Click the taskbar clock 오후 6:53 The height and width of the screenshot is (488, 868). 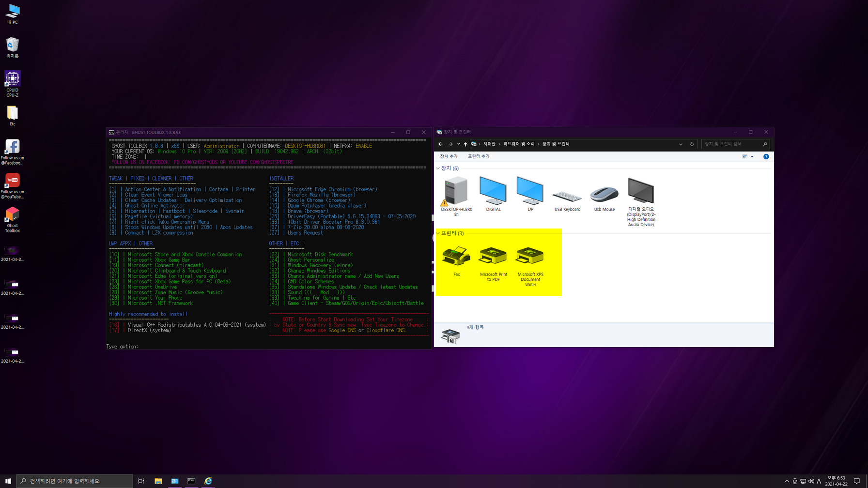coord(837,481)
